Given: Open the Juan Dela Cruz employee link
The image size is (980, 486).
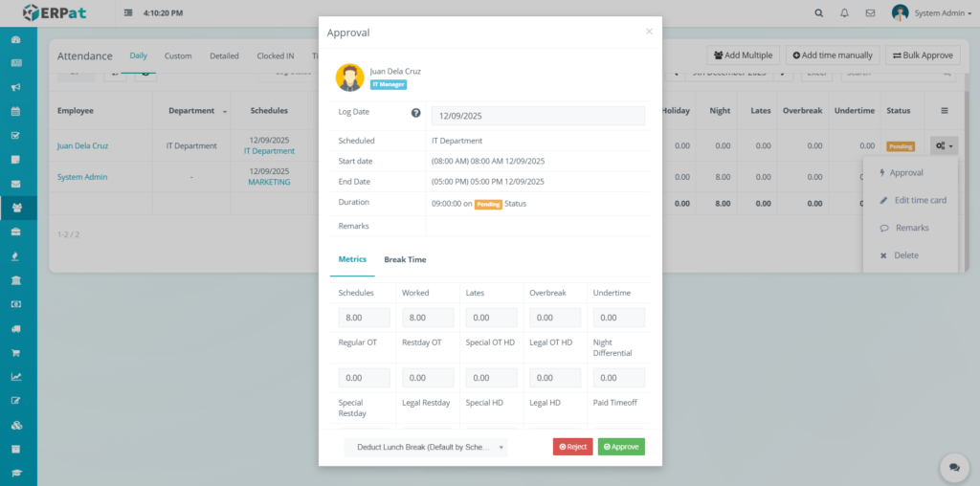Looking at the screenshot, I should tap(82, 145).
